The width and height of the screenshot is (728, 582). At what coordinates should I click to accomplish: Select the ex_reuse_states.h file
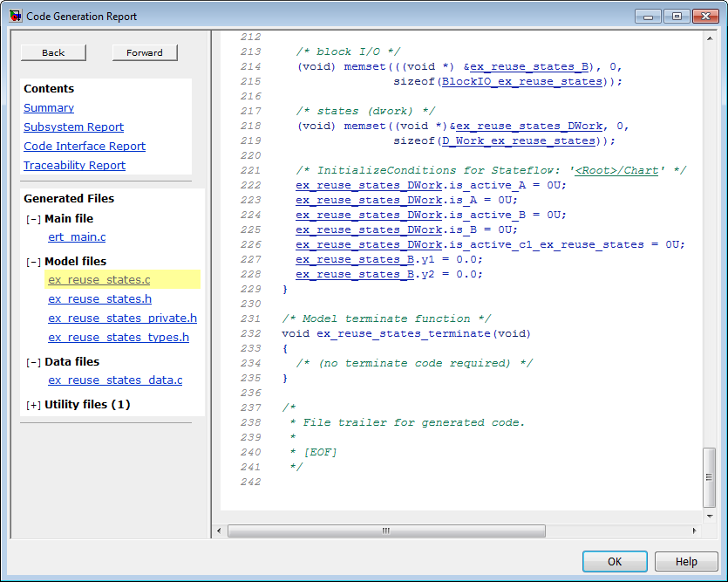click(99, 299)
